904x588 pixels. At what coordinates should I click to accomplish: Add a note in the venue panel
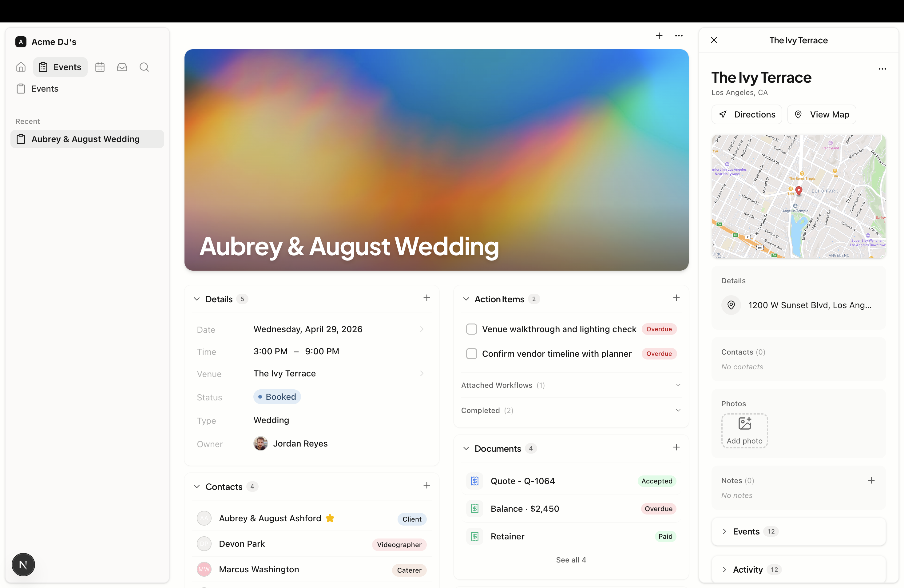click(x=871, y=480)
